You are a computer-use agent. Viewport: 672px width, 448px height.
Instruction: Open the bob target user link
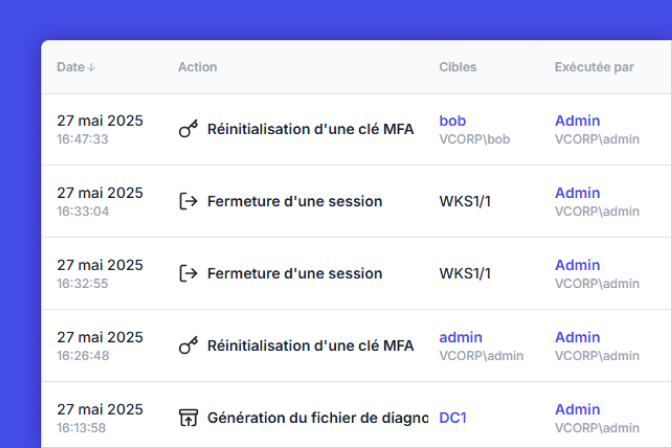pyautogui.click(x=453, y=121)
